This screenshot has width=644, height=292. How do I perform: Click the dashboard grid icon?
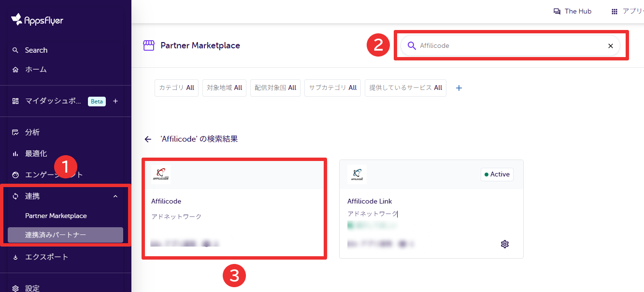pyautogui.click(x=15, y=102)
